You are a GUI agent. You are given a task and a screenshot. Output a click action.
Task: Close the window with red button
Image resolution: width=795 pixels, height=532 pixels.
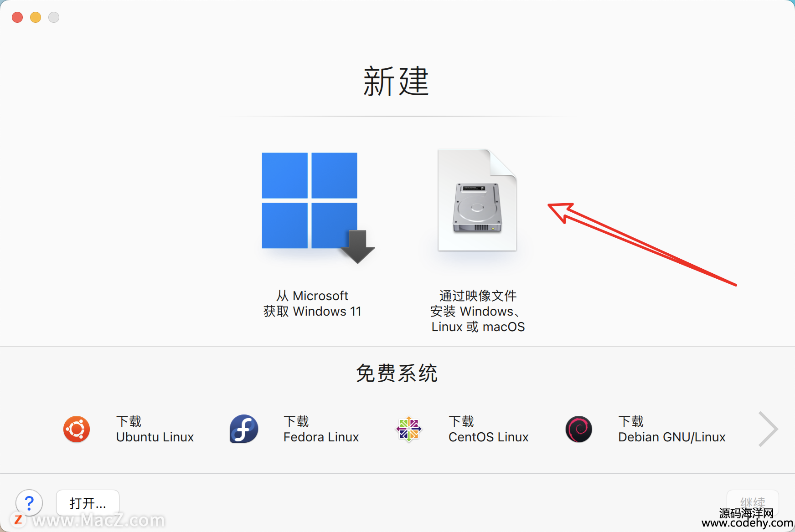click(x=17, y=17)
